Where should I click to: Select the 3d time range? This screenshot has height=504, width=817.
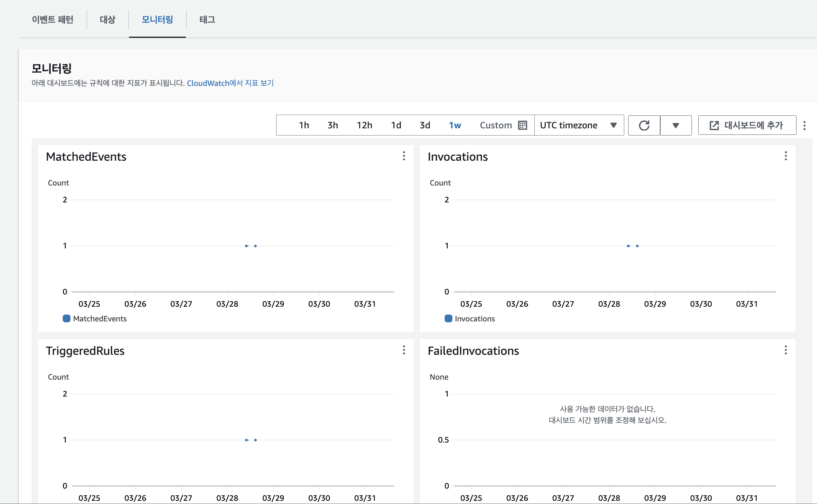point(425,125)
